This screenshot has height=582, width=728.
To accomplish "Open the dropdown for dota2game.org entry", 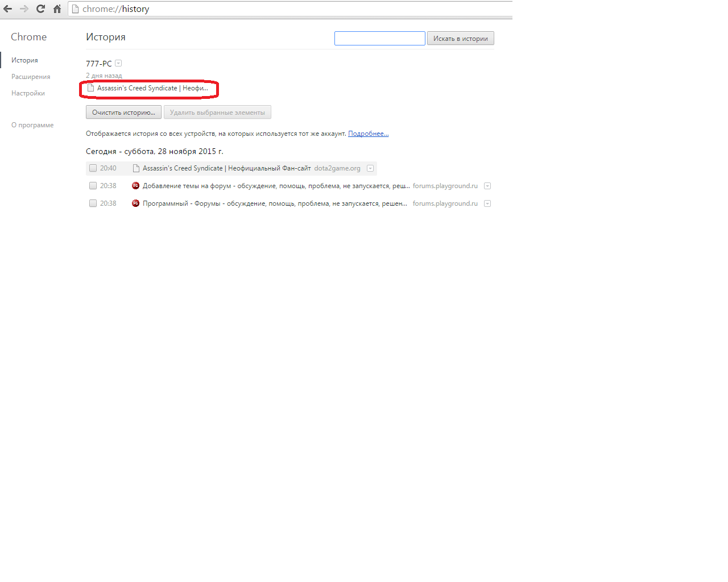I will coord(370,168).
